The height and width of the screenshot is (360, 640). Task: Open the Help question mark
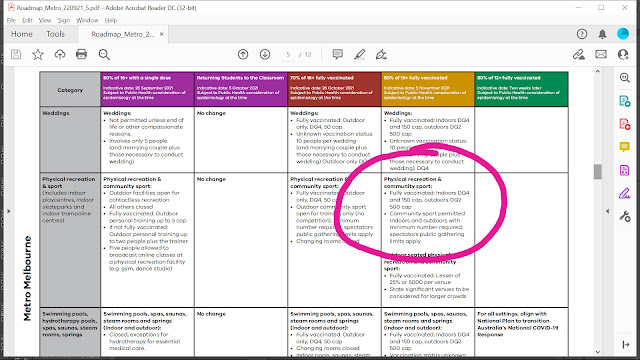582,34
